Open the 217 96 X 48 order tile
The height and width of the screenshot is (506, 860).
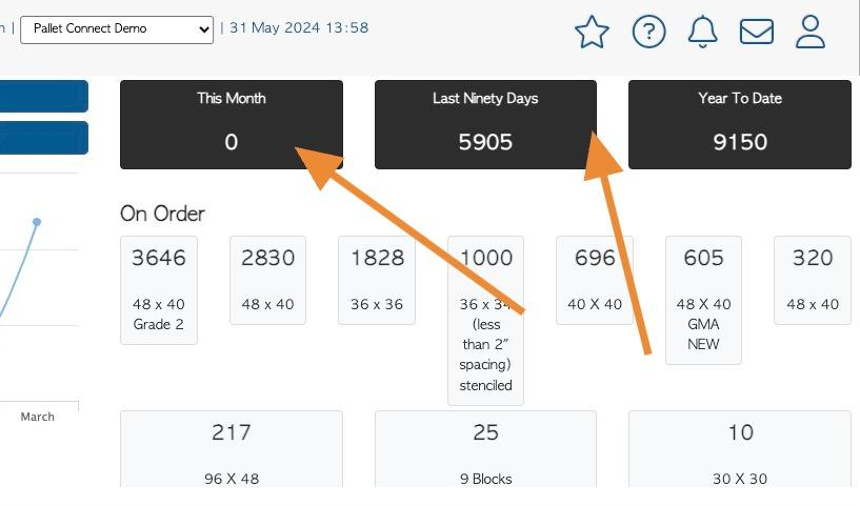tap(231, 449)
